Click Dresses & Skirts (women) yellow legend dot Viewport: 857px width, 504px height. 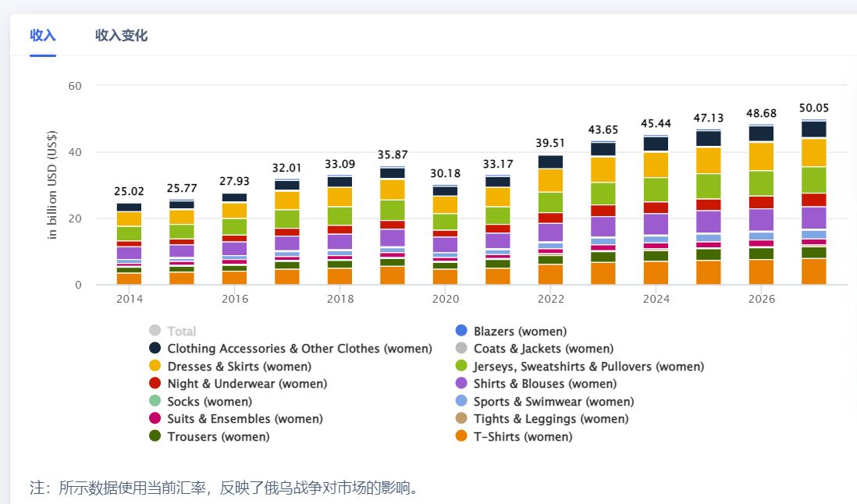pyautogui.click(x=155, y=366)
